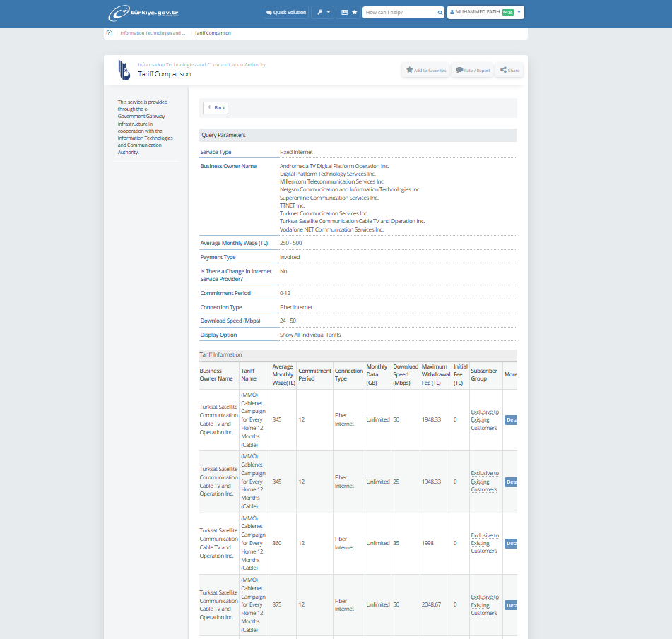The width and height of the screenshot is (672, 639).
Task: Click the 'Service Type' label
Action: (216, 152)
